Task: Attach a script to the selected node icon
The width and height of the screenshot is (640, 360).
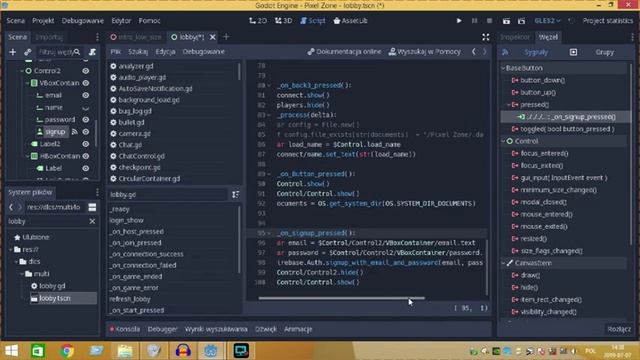Action: 93,52
